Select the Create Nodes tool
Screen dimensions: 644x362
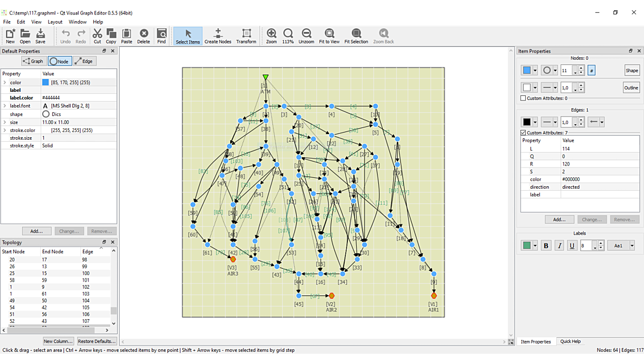218,36
